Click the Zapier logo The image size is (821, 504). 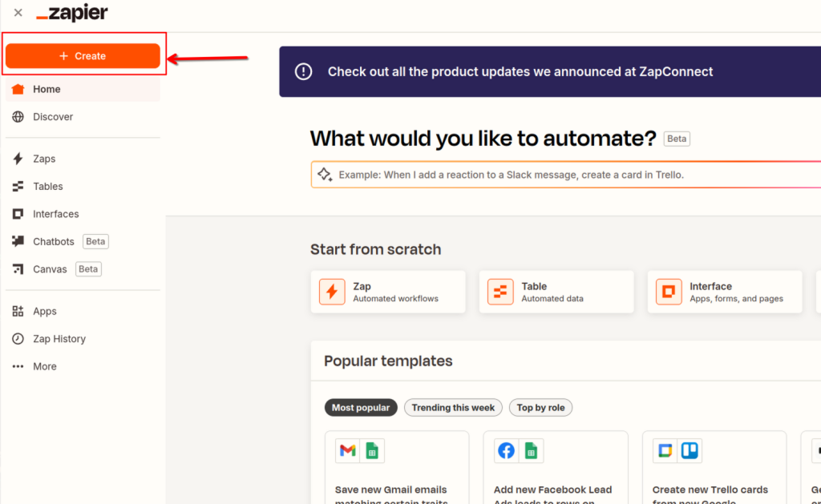pos(71,13)
